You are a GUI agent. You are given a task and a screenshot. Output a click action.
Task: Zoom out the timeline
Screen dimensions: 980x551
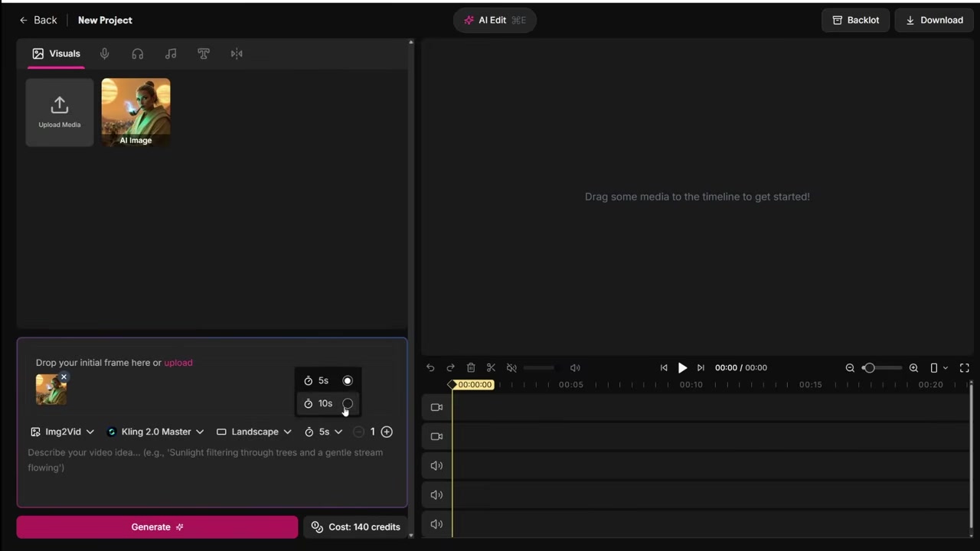click(850, 368)
